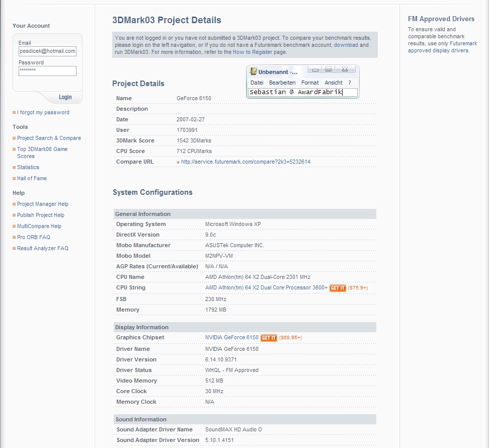Close the Unbenannt Notepad window
This screenshot has width=489, height=448.
345,69
